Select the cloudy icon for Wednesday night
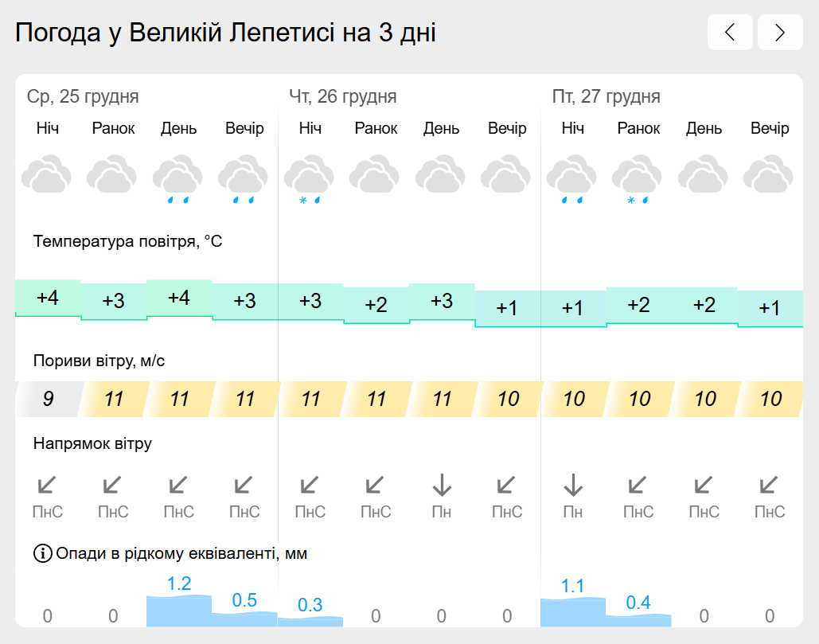819x644 pixels. point(46,174)
